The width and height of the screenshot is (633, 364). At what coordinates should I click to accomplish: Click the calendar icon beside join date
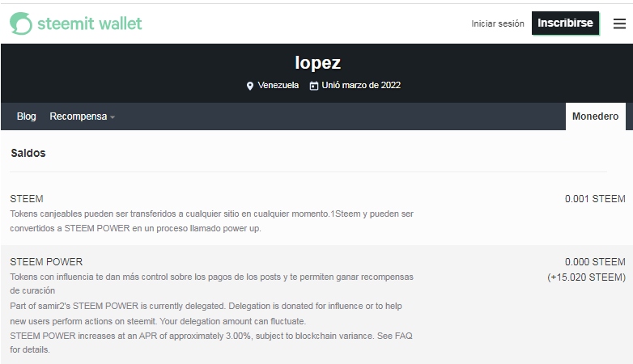[x=314, y=86]
